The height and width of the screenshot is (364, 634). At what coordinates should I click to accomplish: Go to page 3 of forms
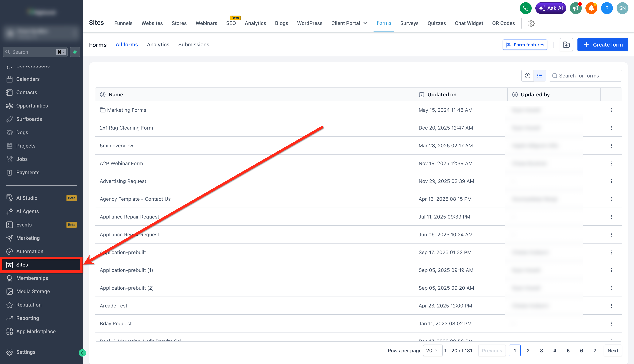pos(541,350)
